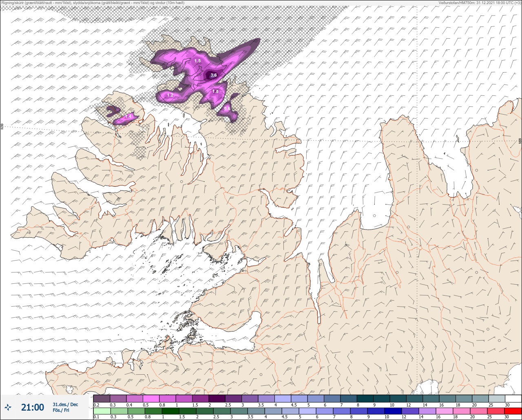Pick the 25 pale grey snow legend swatch
The height and width of the screenshot is (420, 522).
[x=497, y=398]
